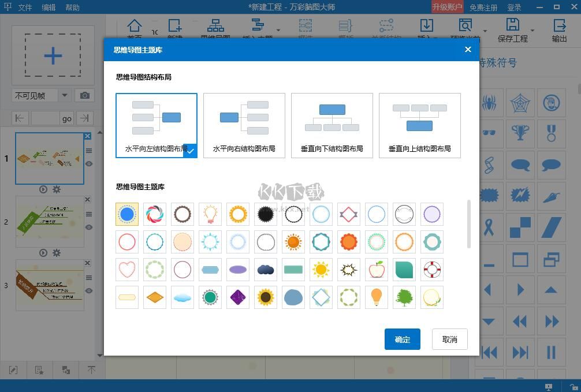
Task: Select the life buoy ring theme
Action: (432, 270)
